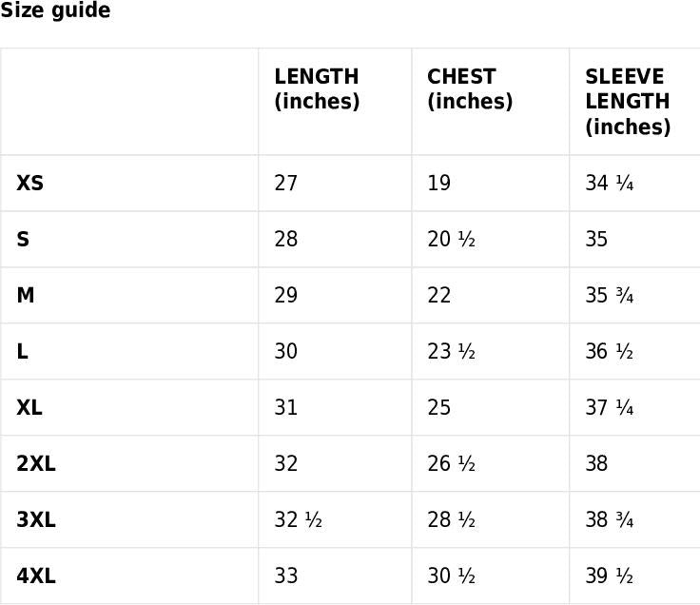Screen dimensions: 700x605
Task: Select the LENGTH (inches) column header
Action: 317,88
